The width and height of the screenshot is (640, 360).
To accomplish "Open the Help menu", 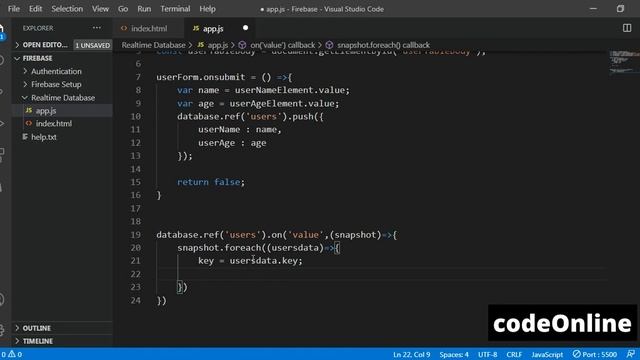I will coord(207,9).
